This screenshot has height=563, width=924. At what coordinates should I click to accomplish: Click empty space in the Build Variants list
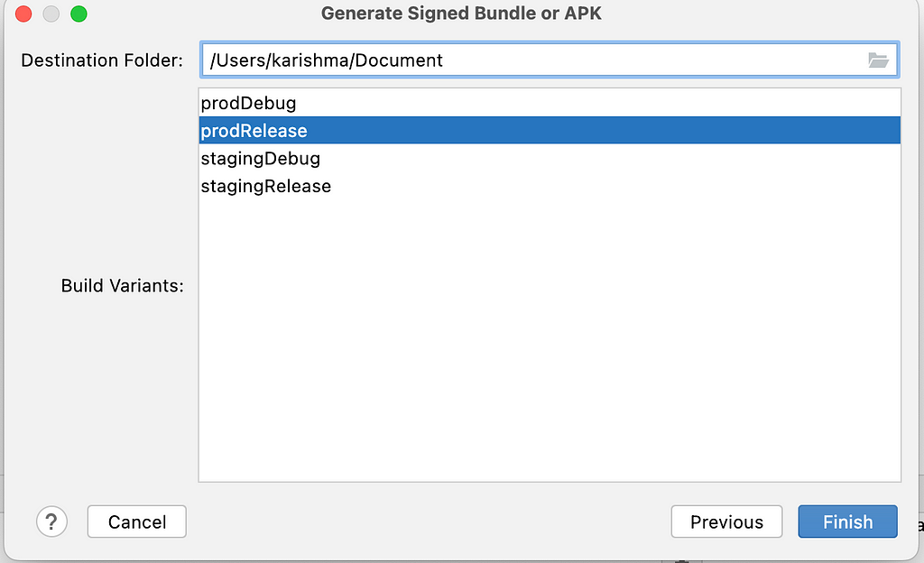pos(550,342)
